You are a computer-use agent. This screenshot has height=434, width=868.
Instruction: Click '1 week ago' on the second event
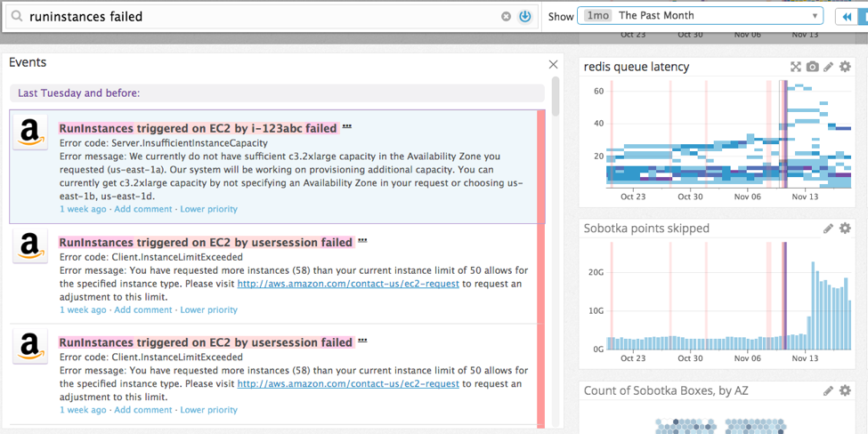(x=83, y=309)
